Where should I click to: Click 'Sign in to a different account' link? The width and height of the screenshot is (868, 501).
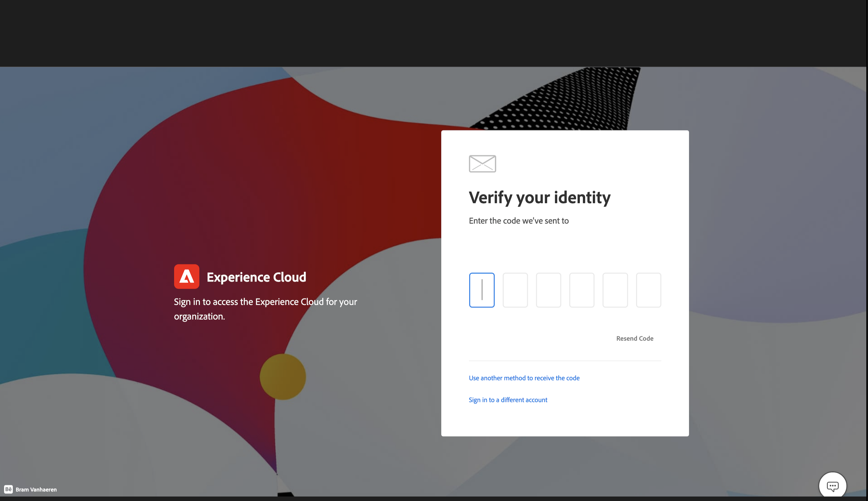click(x=508, y=400)
